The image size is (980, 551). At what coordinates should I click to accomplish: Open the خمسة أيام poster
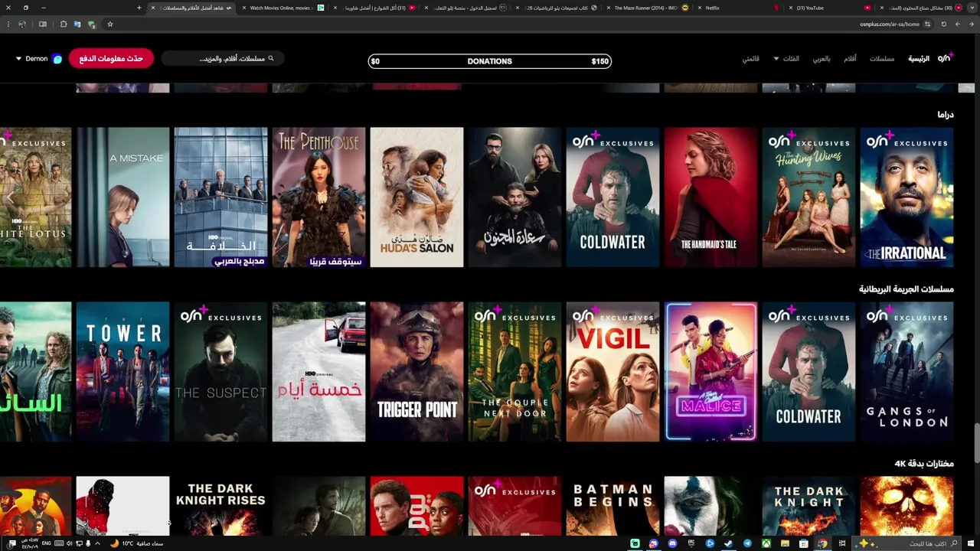318,372
